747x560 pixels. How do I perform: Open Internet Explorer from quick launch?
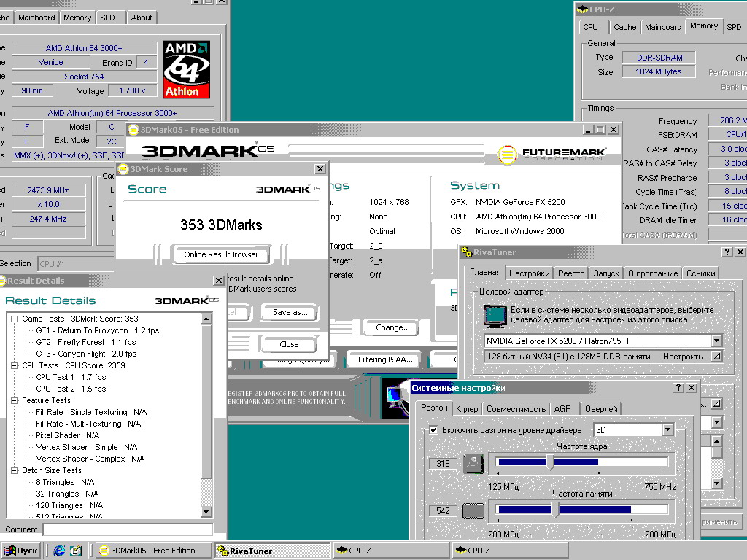[x=59, y=551]
